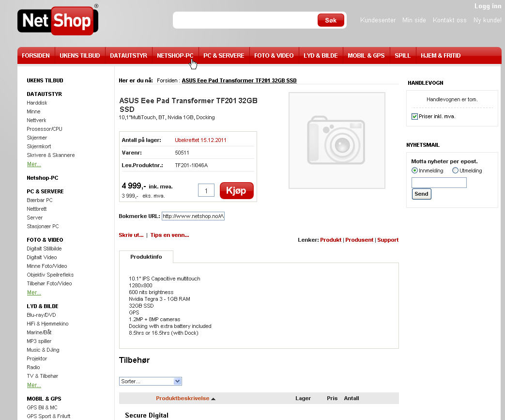The height and width of the screenshot is (420, 505).
Task: Open Prosessor/CPU category in sidebar
Action: [x=45, y=129]
